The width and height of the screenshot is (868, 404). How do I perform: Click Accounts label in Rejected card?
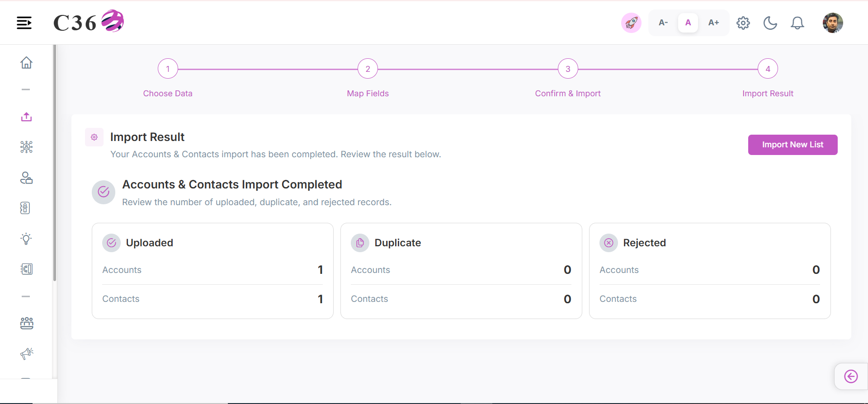(619, 270)
